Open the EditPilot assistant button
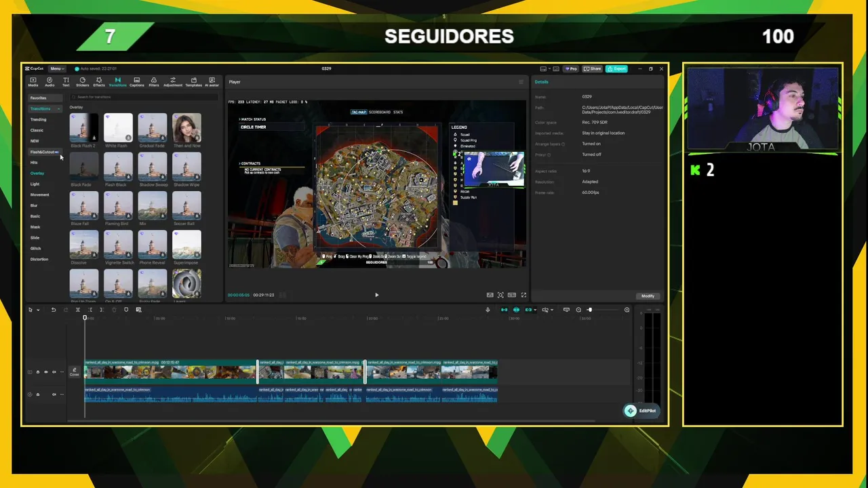The height and width of the screenshot is (488, 868). 641,411
